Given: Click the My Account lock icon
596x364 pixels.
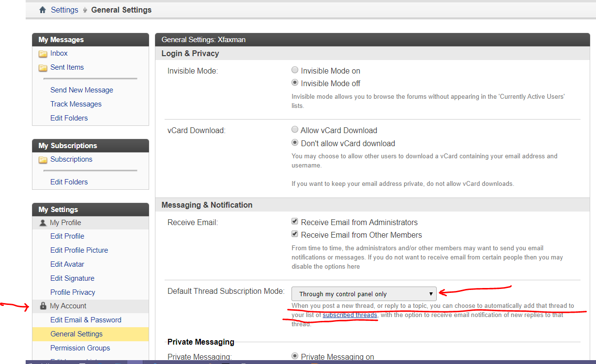Looking at the screenshot, I should pos(43,306).
